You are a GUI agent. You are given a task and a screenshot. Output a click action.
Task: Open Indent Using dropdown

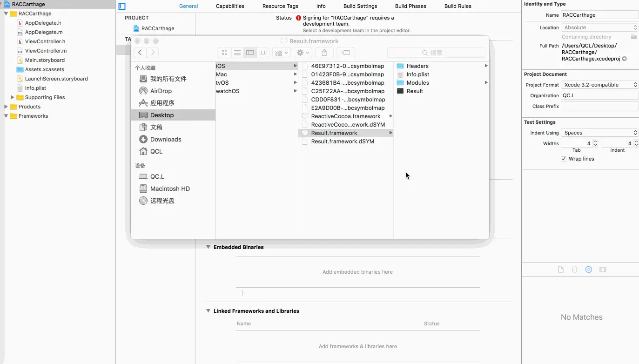point(600,133)
